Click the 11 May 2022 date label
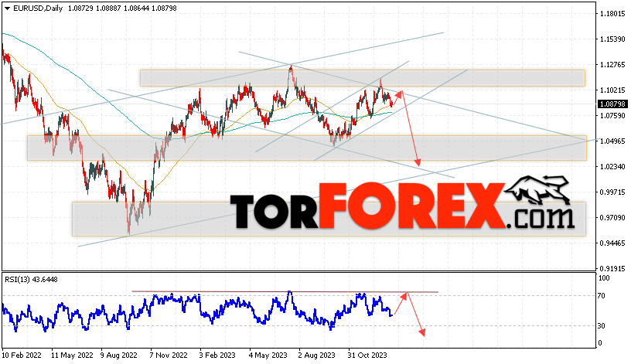This screenshot has height=364, width=631. coord(72,355)
